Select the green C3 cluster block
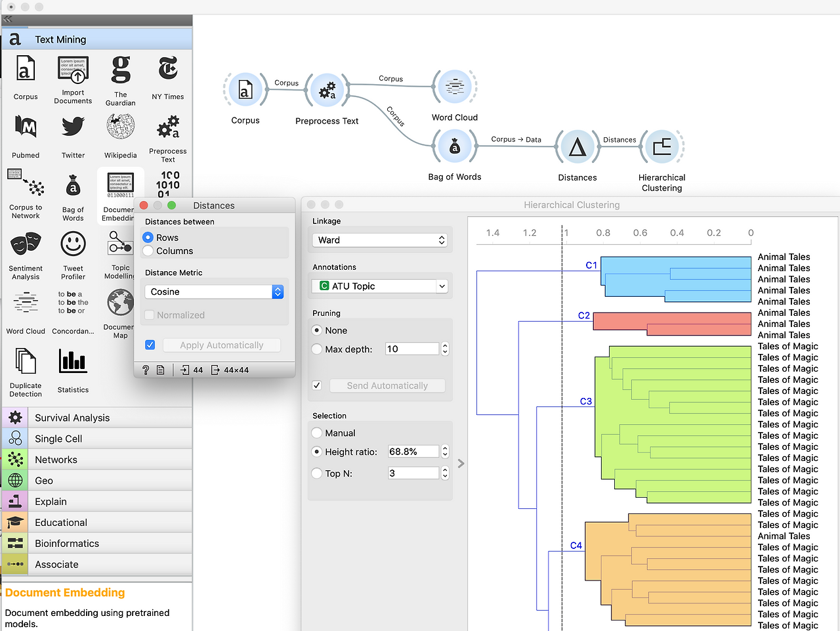 (x=673, y=425)
